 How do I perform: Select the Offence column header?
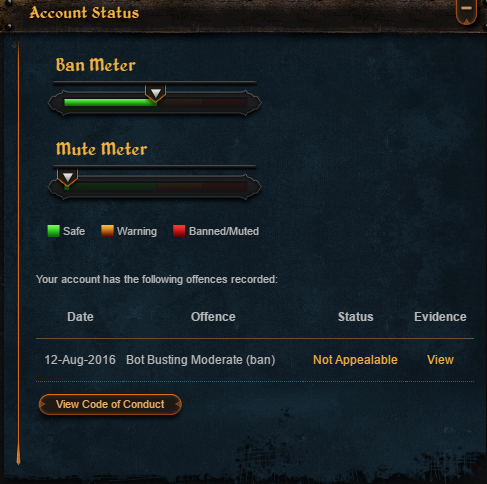(x=213, y=317)
